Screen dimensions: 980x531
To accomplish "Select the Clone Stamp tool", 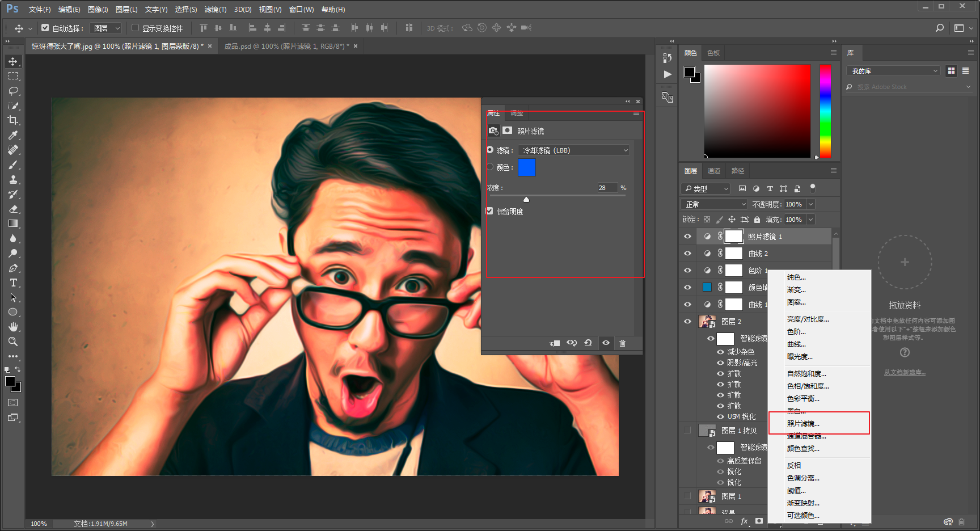I will 13,179.
